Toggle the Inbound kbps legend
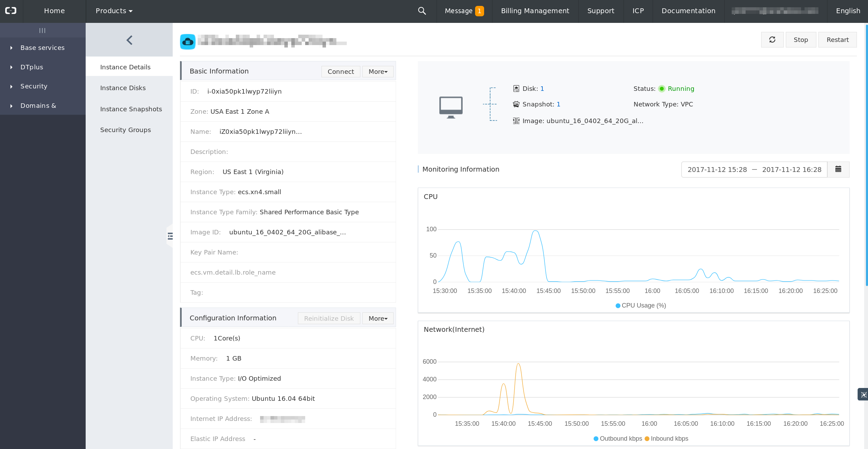This screenshot has height=449, width=868. (x=666, y=438)
